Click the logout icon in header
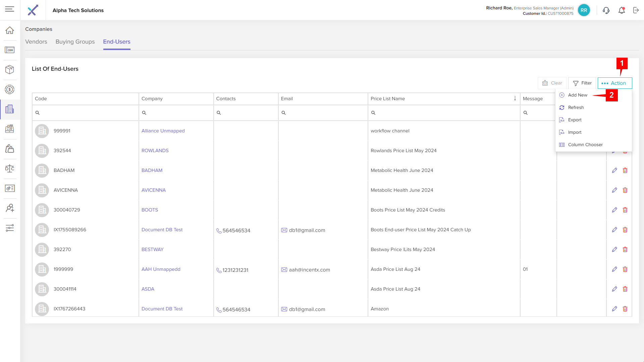This screenshot has height=362, width=644. tap(636, 10)
